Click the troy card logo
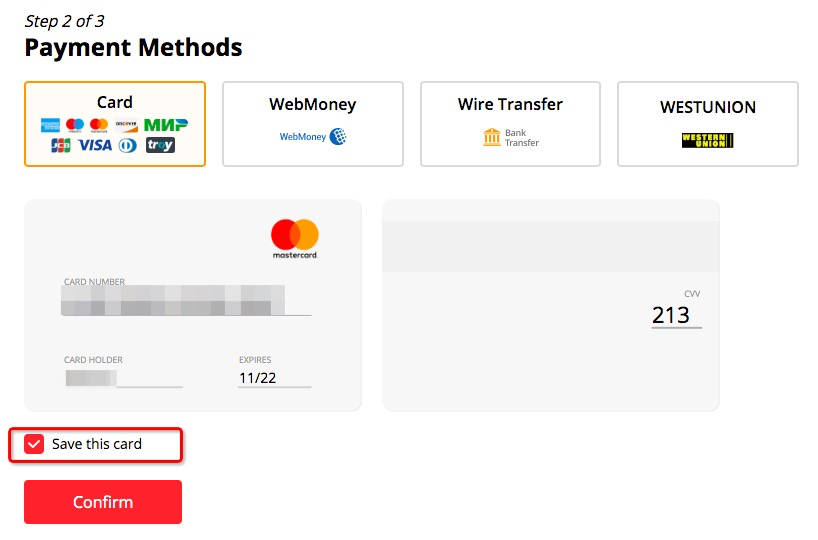Viewport: 818px width, 540px height. 160,145
